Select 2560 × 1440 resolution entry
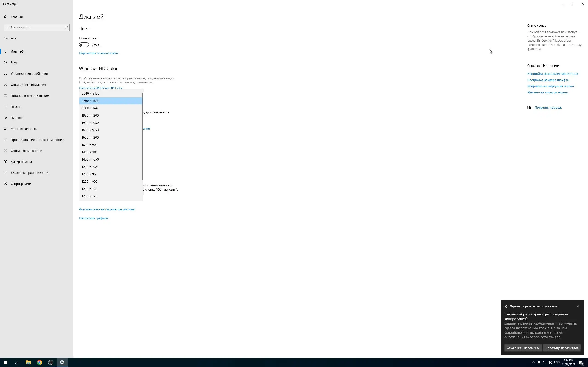This screenshot has width=588, height=367. coord(90,108)
